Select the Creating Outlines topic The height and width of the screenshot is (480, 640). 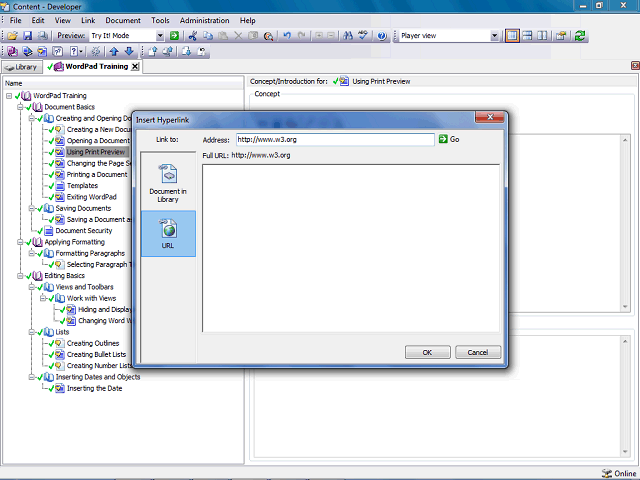tap(93, 343)
